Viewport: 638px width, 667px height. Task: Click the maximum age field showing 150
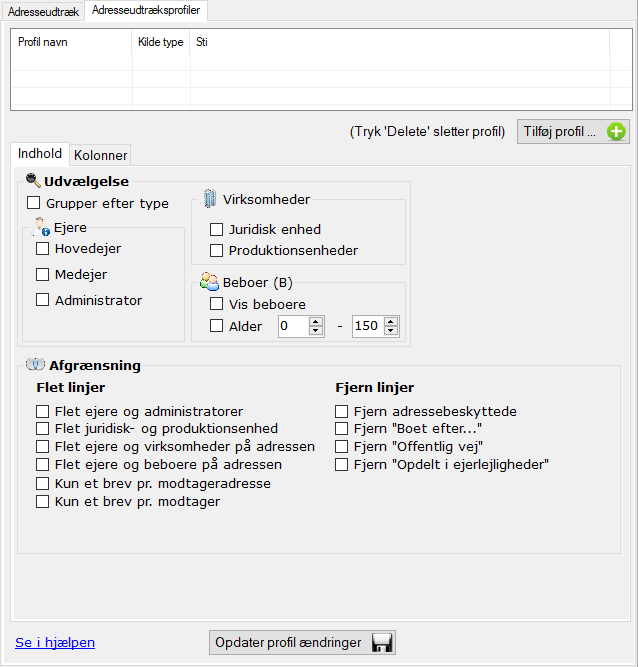(x=368, y=326)
